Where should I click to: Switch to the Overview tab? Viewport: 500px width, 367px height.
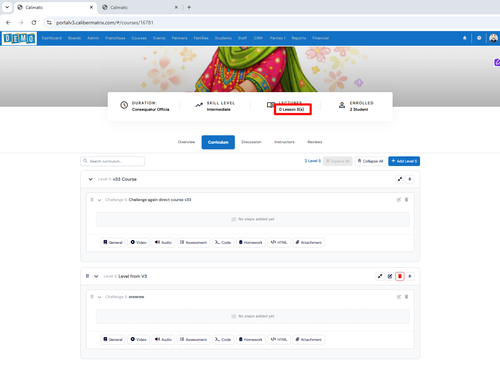(x=186, y=142)
